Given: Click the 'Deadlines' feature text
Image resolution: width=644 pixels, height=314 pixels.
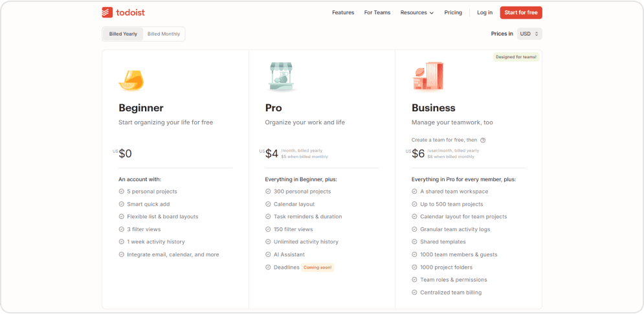Looking at the screenshot, I should coord(286,267).
